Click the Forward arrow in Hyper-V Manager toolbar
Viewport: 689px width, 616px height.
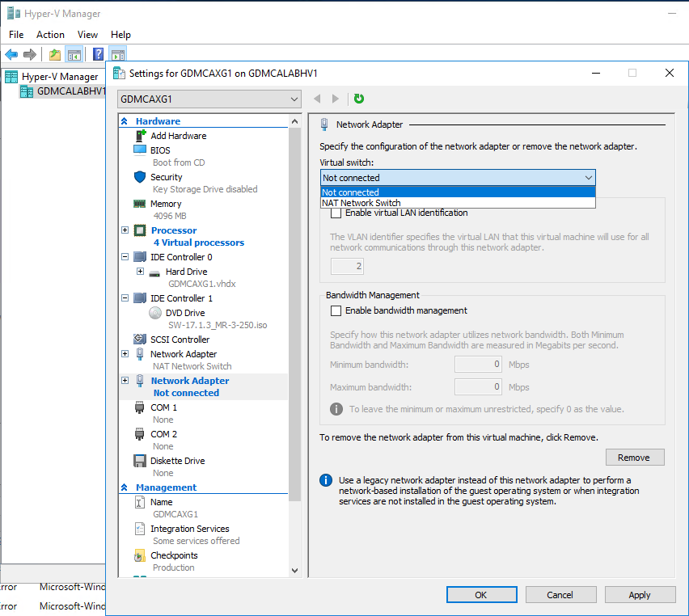click(29, 55)
